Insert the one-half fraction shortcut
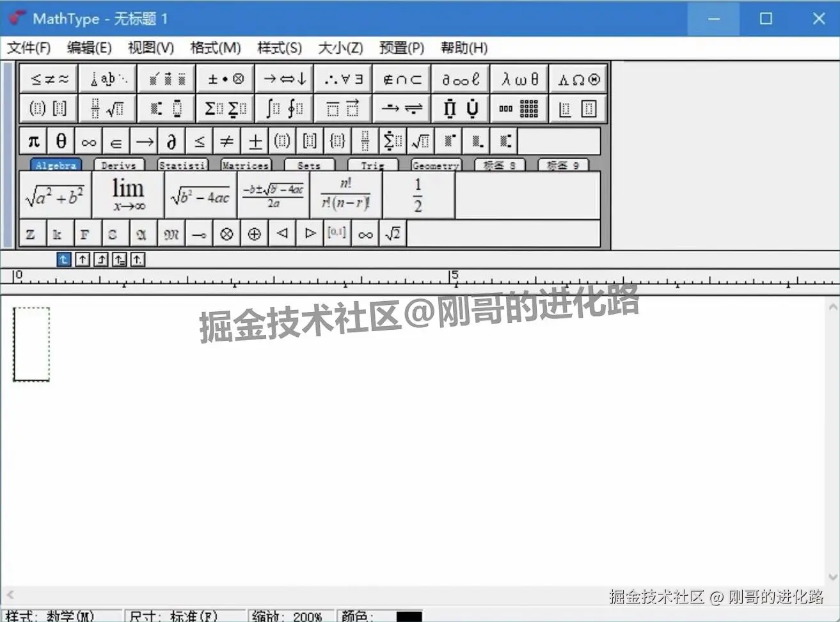 (419, 195)
